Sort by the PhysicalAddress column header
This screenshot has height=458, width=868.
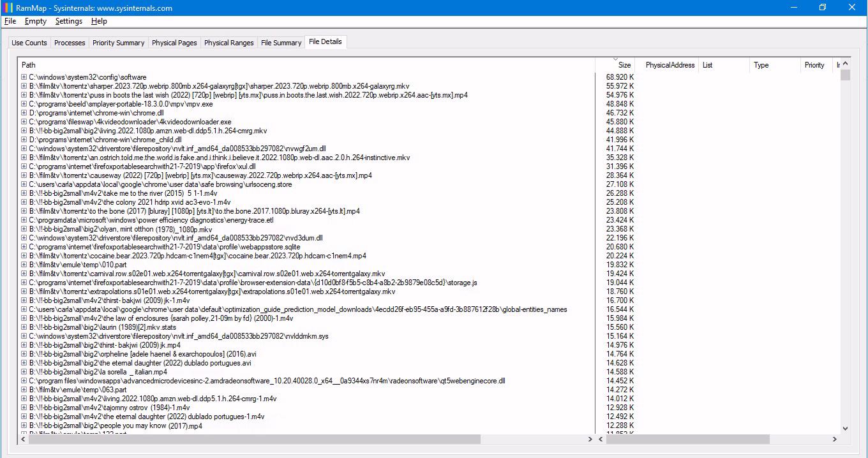pyautogui.click(x=666, y=64)
